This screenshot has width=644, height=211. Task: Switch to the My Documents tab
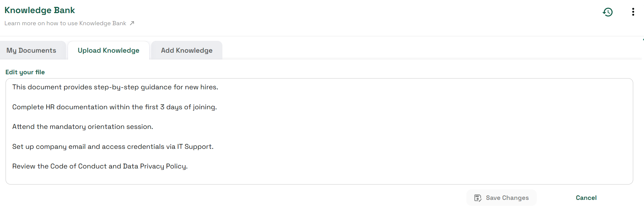pos(31,50)
